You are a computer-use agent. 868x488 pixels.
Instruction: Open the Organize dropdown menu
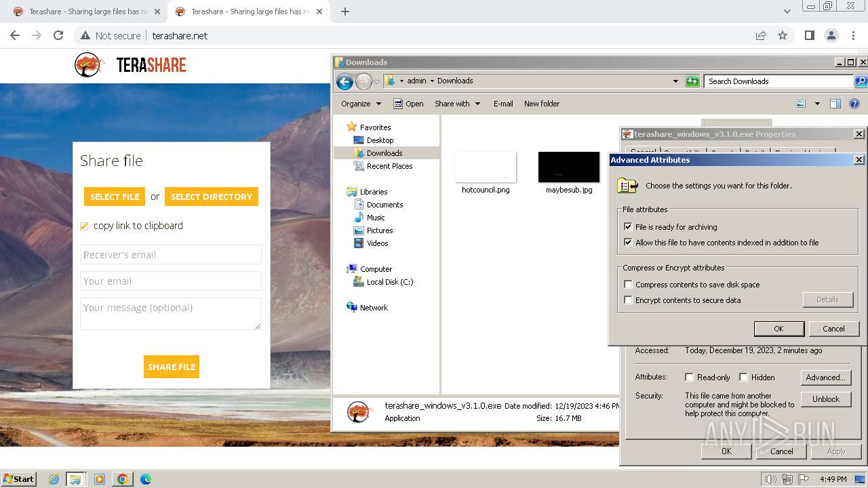click(x=361, y=104)
